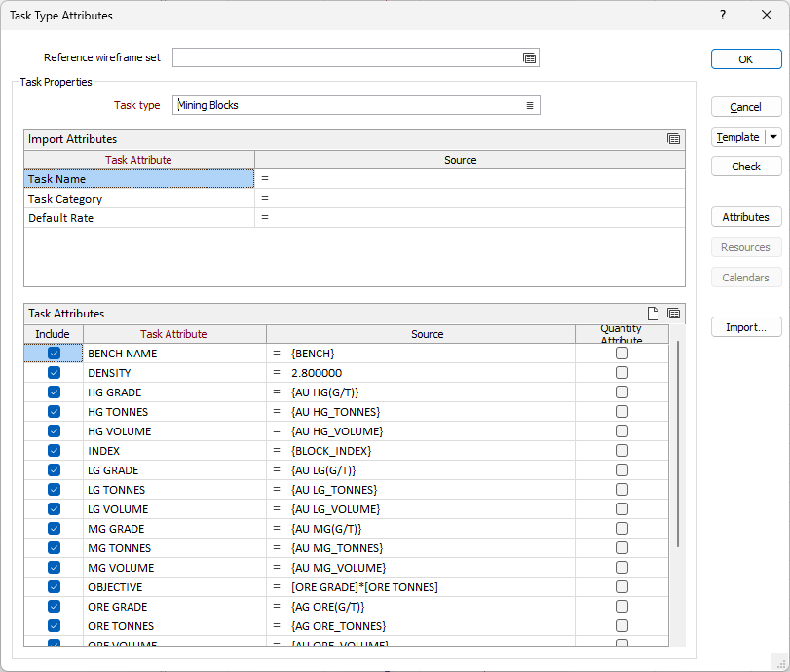Open form icon in Reference wireframe set field

(x=529, y=57)
